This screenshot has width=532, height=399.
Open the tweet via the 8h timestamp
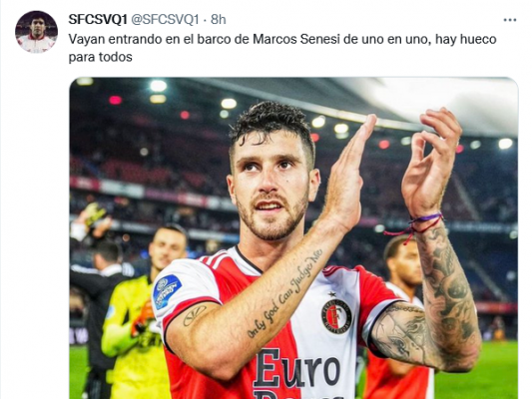coord(219,20)
